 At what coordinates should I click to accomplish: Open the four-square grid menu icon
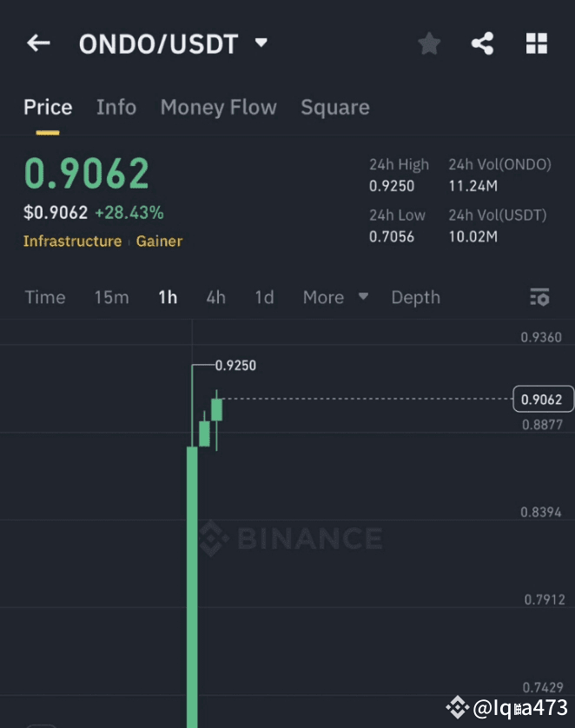click(537, 43)
